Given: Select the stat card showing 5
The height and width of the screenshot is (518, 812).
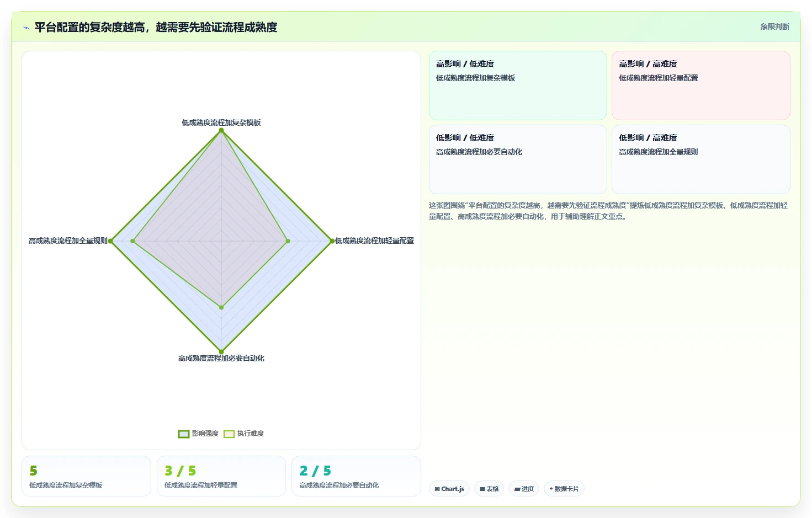Looking at the screenshot, I should click(x=86, y=476).
